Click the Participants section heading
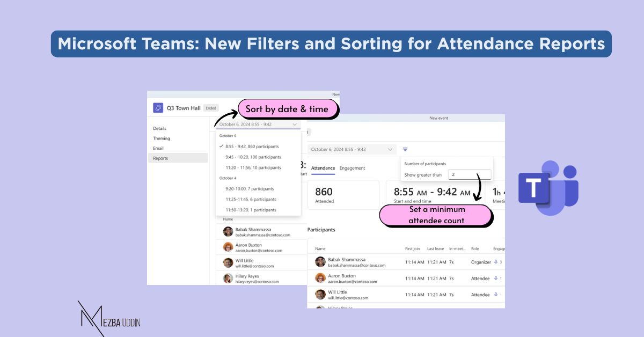 point(321,230)
